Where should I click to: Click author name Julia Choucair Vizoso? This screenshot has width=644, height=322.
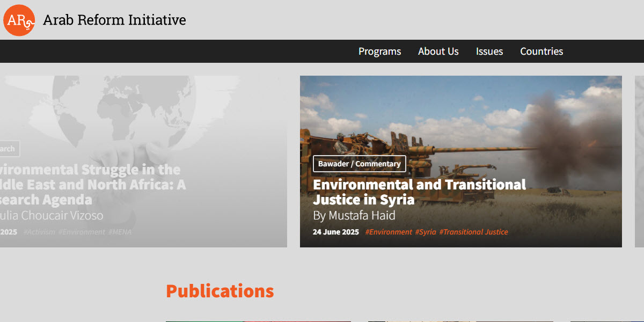coord(51,215)
